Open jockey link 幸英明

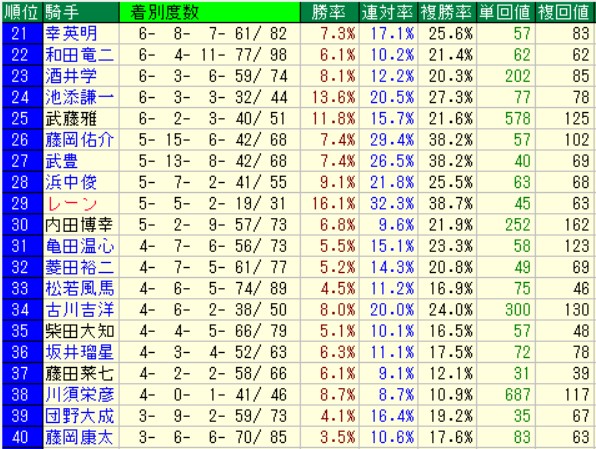click(71, 34)
